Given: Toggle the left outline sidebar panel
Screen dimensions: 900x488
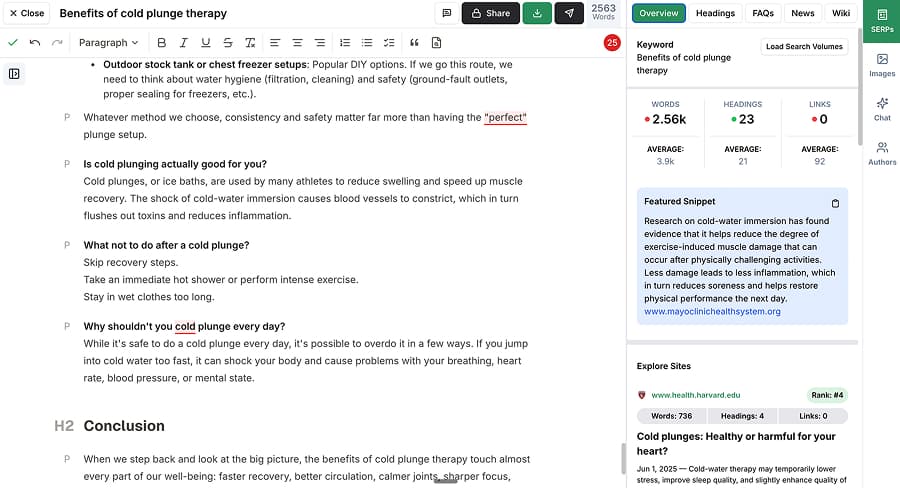Looking at the screenshot, I should pyautogui.click(x=14, y=73).
